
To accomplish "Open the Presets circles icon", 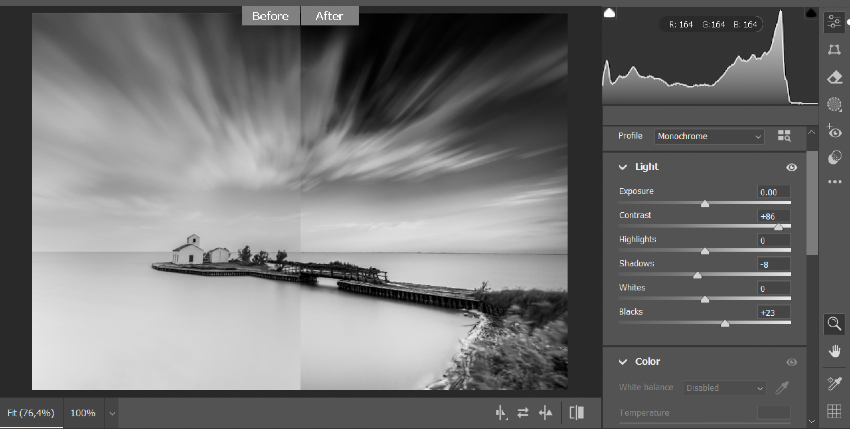I will [x=834, y=157].
